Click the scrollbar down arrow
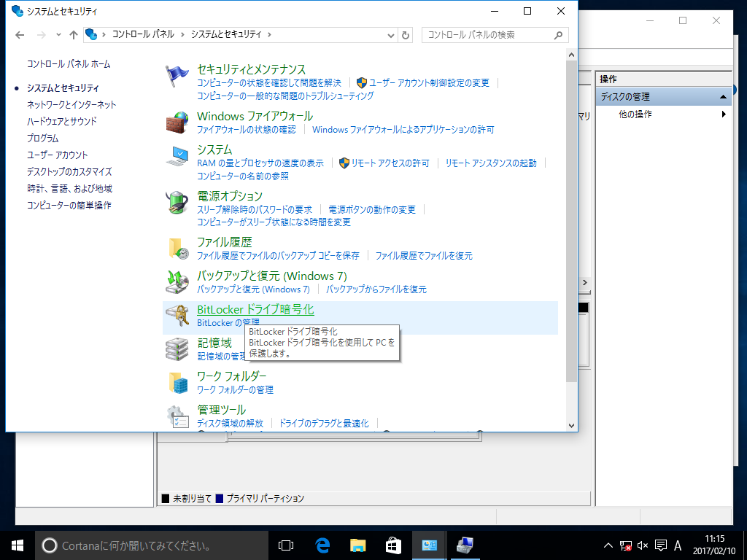Image resolution: width=747 pixels, height=560 pixels. [x=572, y=426]
